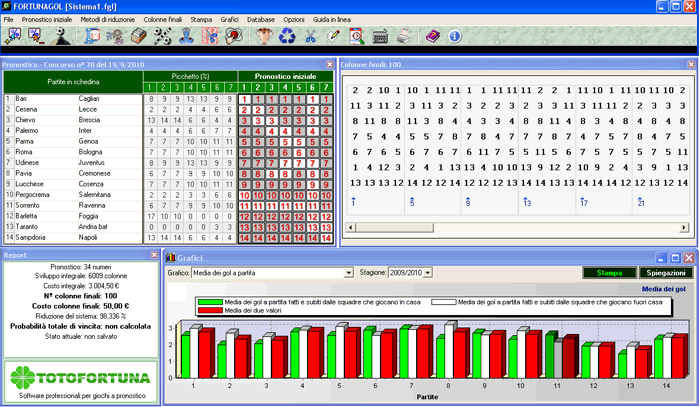Toggle column 4 pick for Roma-Bologna row

click(x=285, y=152)
